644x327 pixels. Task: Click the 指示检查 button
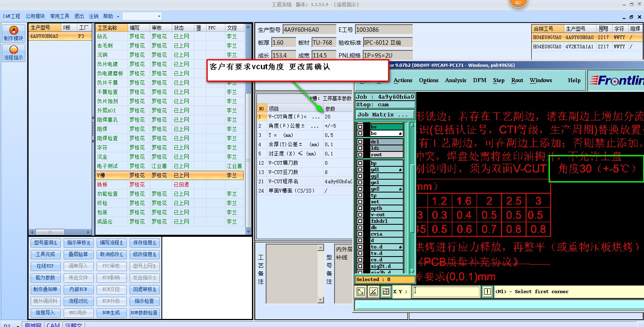coord(144,301)
